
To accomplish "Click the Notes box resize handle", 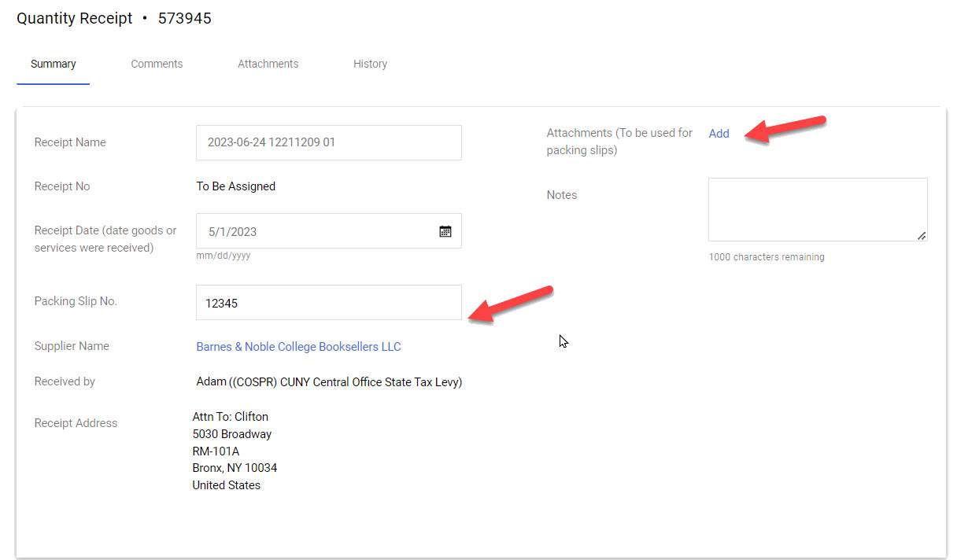I will (923, 236).
